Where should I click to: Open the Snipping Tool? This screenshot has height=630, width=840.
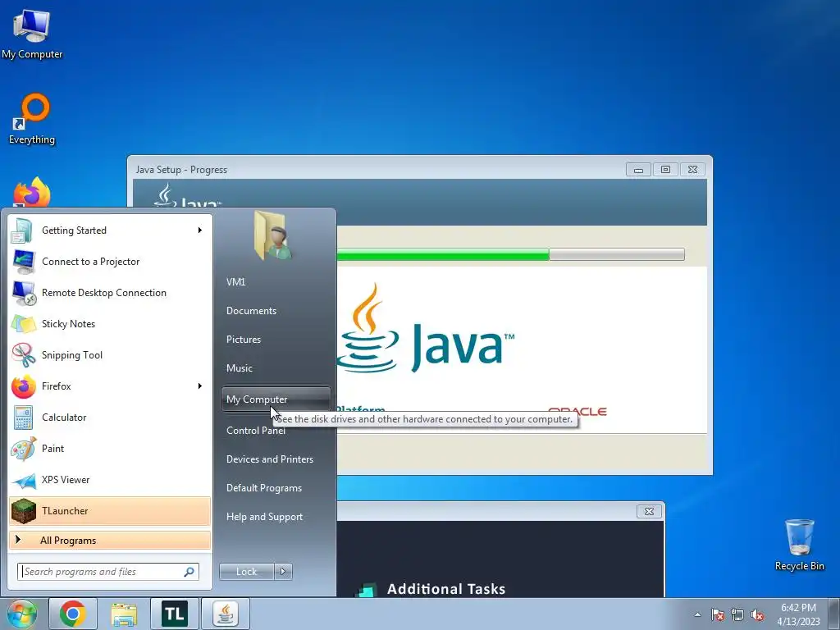tap(110, 354)
